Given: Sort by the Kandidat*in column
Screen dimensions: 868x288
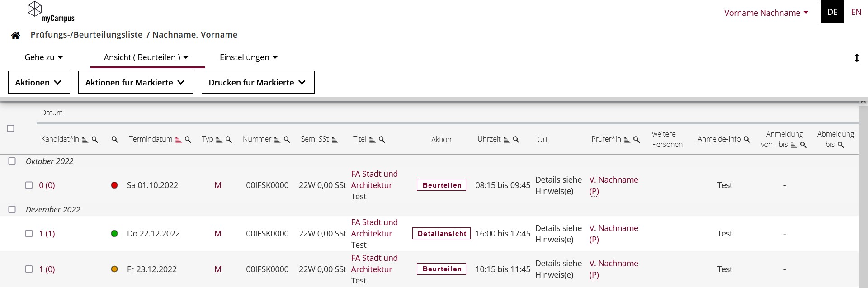Looking at the screenshot, I should click(x=85, y=140).
